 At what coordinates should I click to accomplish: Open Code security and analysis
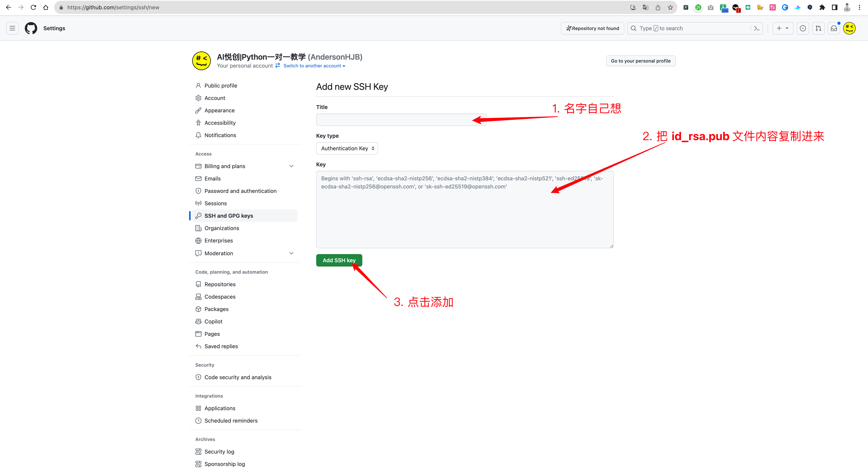coord(245,377)
